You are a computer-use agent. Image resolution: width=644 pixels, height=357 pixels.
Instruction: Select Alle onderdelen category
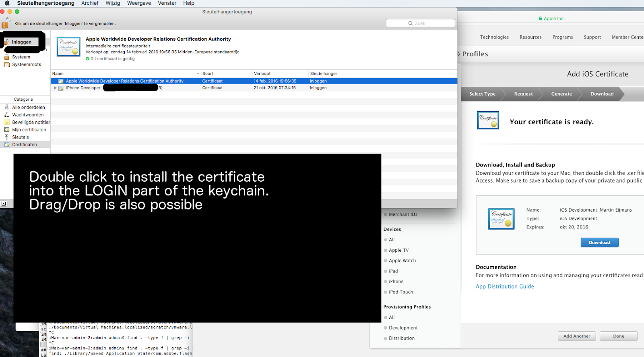click(x=29, y=108)
